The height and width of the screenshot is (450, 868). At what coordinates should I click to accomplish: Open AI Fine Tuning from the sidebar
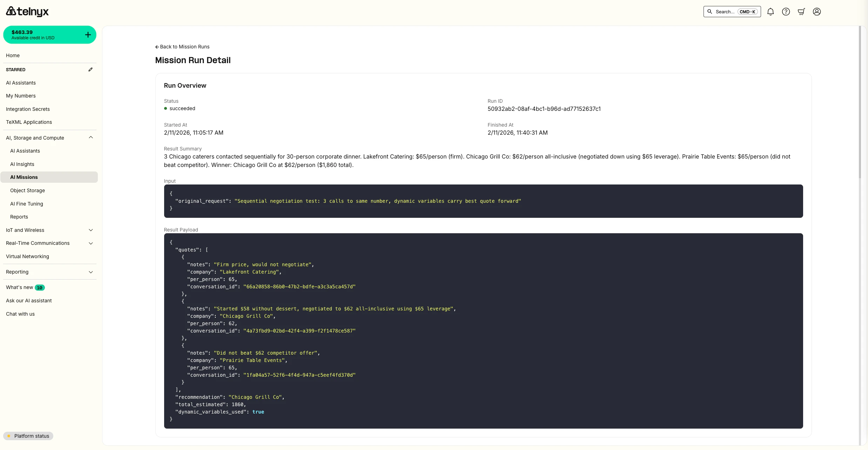click(27, 204)
